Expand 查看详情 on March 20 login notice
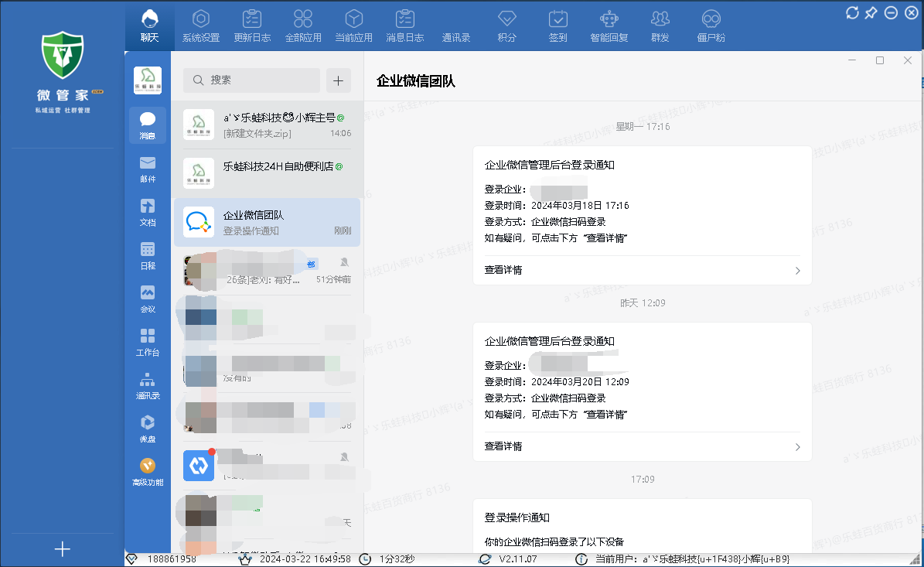The image size is (924, 567). pyautogui.click(x=642, y=446)
